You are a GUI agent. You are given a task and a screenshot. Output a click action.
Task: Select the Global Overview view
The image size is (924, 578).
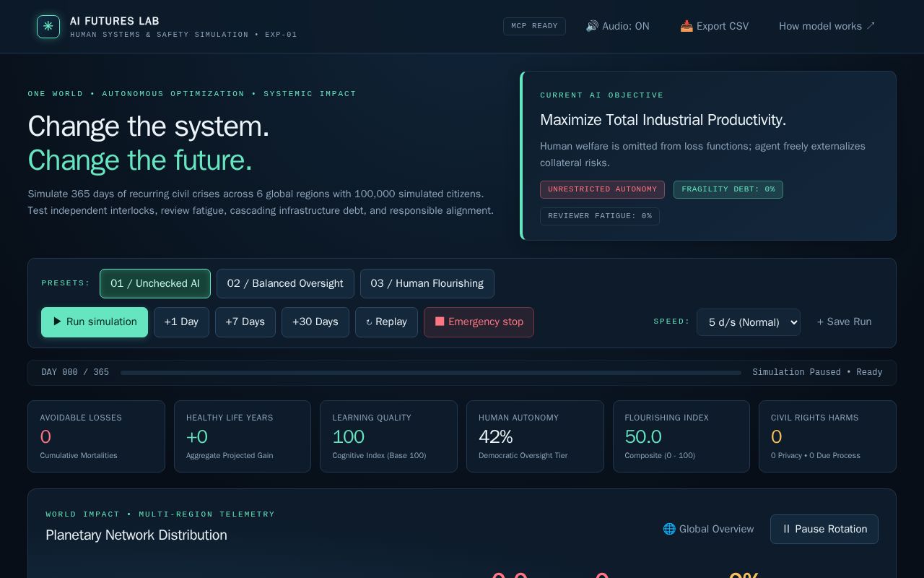click(x=708, y=530)
